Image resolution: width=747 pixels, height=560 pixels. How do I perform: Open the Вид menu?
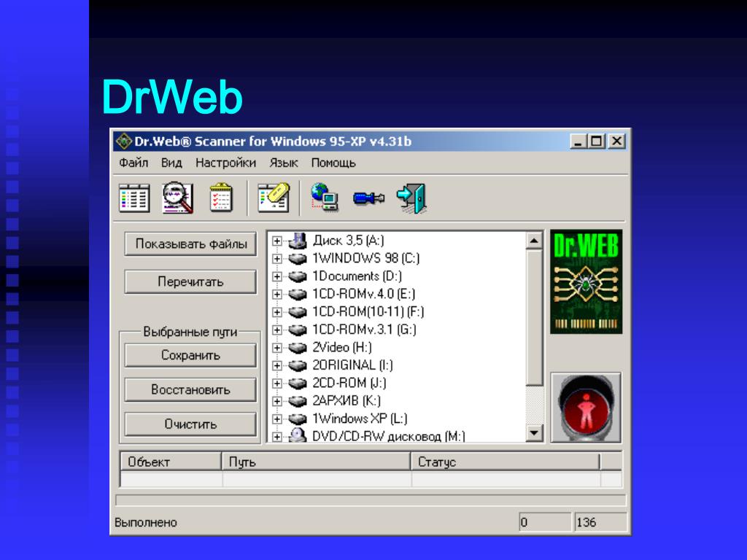click(171, 163)
